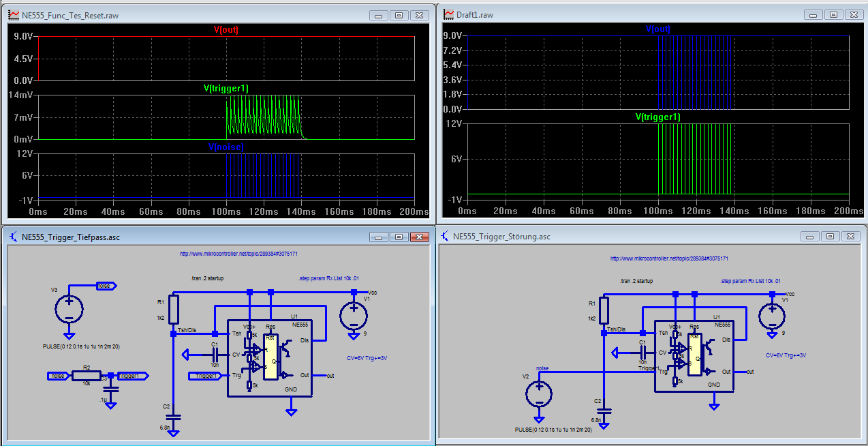Image resolution: width=868 pixels, height=446 pixels.
Task: Click the PULSE source value text in Tiefpass schematic
Action: point(80,346)
